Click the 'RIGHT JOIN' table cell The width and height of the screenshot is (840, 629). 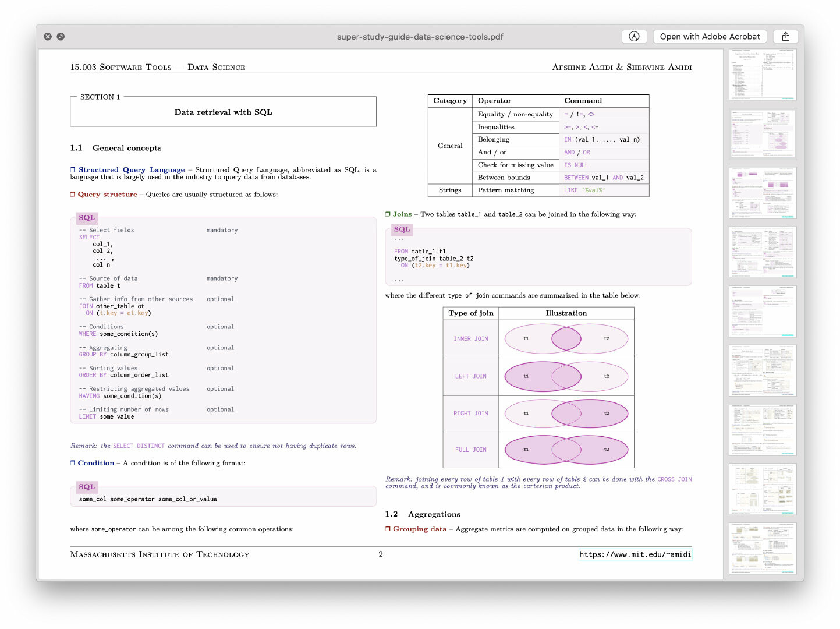[x=471, y=414]
